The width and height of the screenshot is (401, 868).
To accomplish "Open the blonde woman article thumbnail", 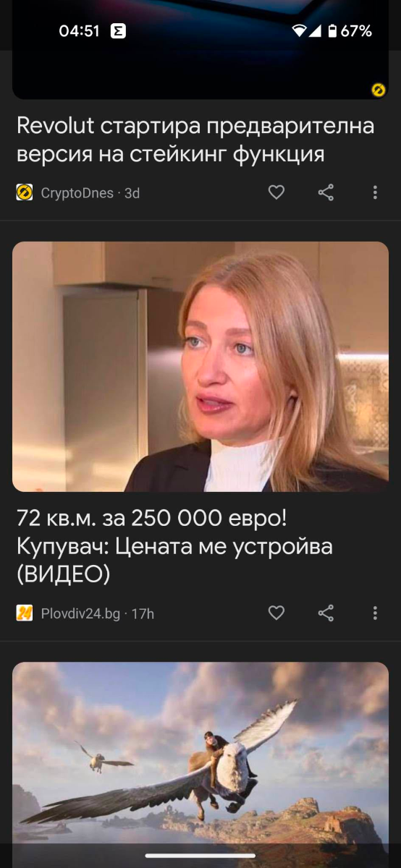I will pyautogui.click(x=200, y=367).
